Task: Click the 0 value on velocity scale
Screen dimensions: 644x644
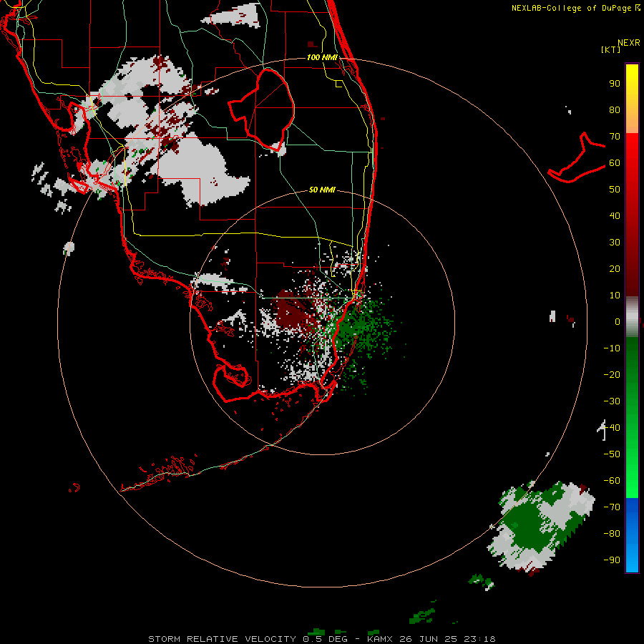Action: point(618,322)
